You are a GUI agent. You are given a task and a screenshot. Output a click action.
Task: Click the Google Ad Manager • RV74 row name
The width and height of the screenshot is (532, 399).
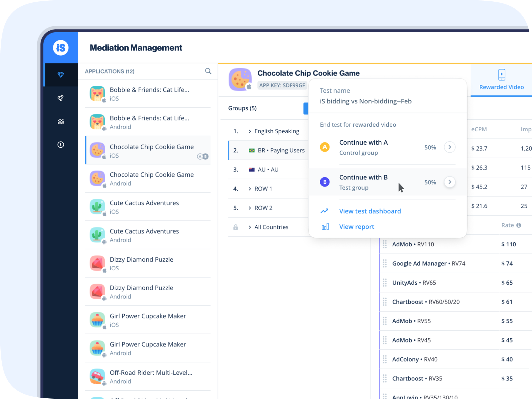(x=429, y=264)
